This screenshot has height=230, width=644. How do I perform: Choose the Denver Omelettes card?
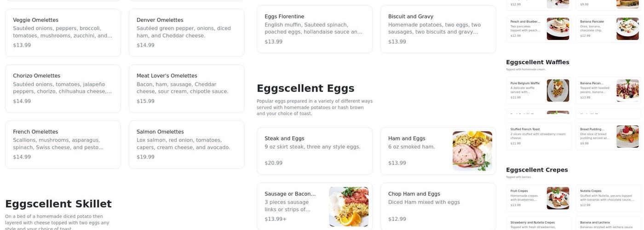coord(186,33)
